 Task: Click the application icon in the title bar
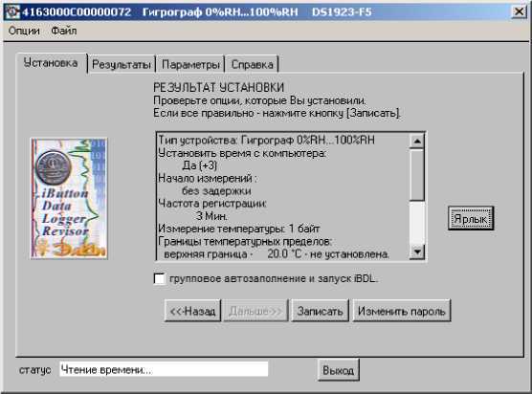(12, 12)
